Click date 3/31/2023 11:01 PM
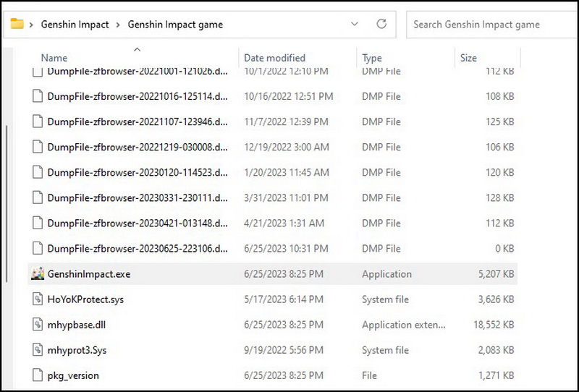Viewport: 579px width, 392px height. tap(286, 198)
